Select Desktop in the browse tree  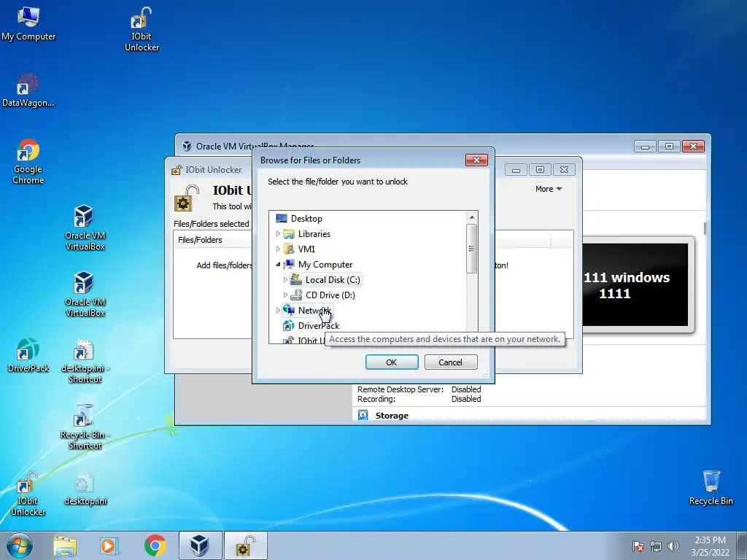[x=306, y=219]
